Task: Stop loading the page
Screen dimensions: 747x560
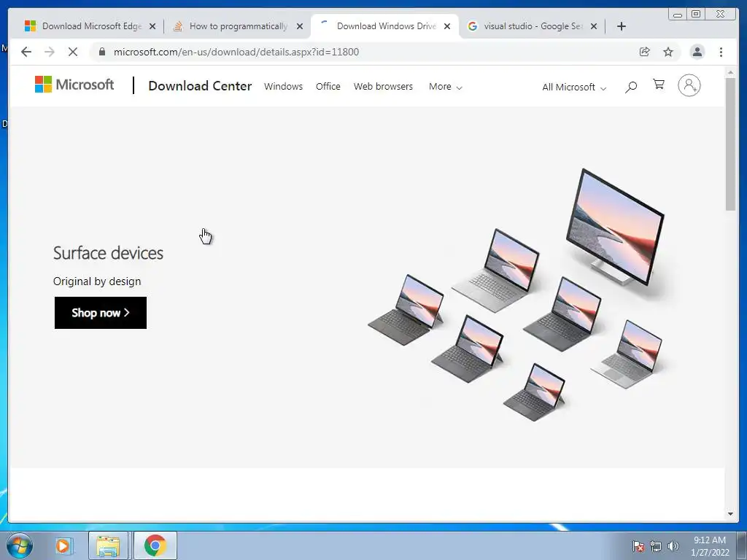Action: pyautogui.click(x=73, y=52)
